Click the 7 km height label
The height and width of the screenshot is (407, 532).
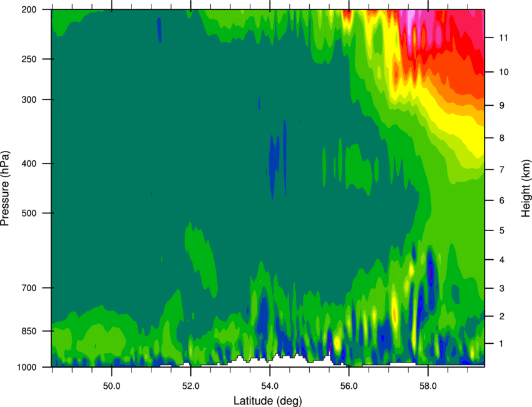tap(501, 170)
